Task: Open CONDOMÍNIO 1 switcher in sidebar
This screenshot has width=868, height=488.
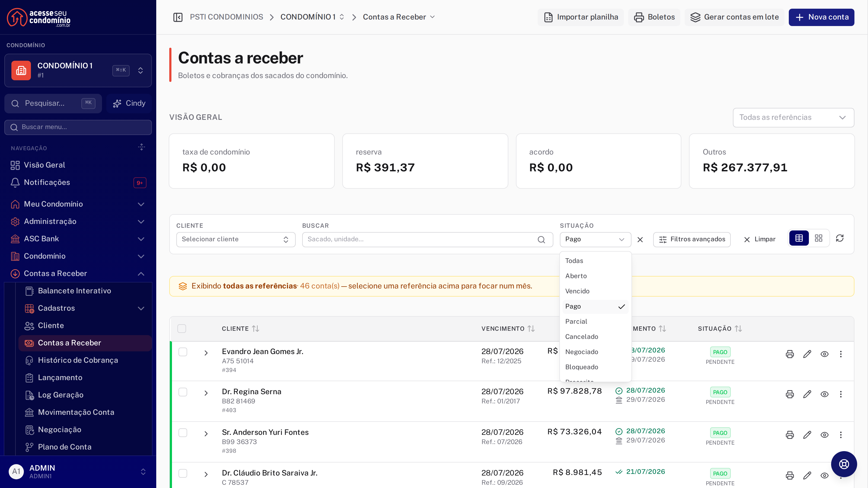Action: point(78,70)
